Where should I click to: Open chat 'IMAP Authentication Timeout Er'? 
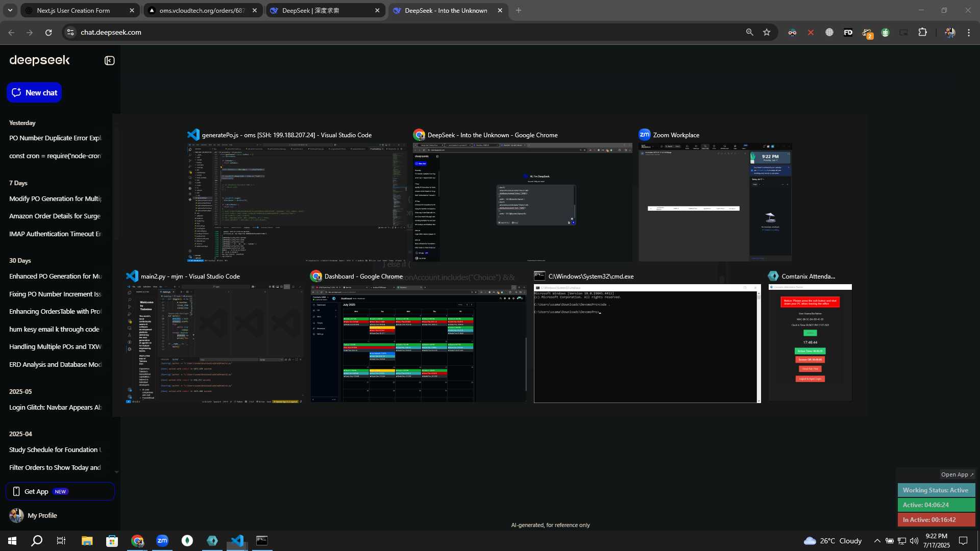(x=55, y=234)
